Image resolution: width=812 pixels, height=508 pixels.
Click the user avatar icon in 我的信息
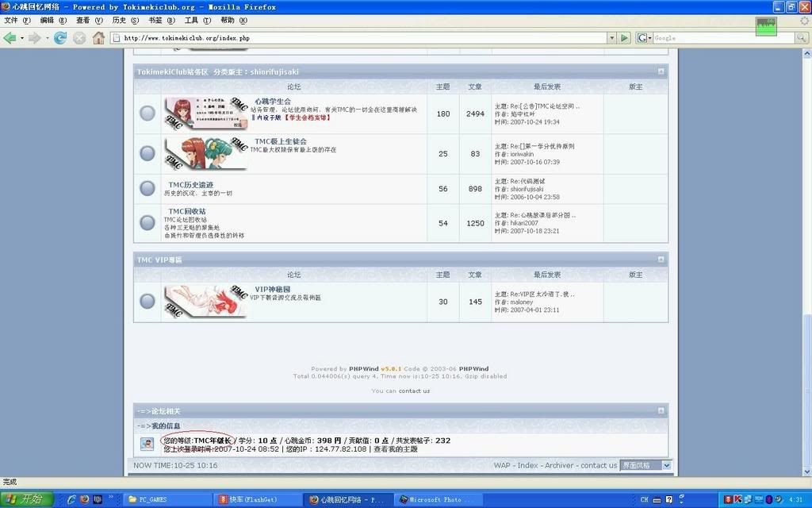(x=147, y=444)
